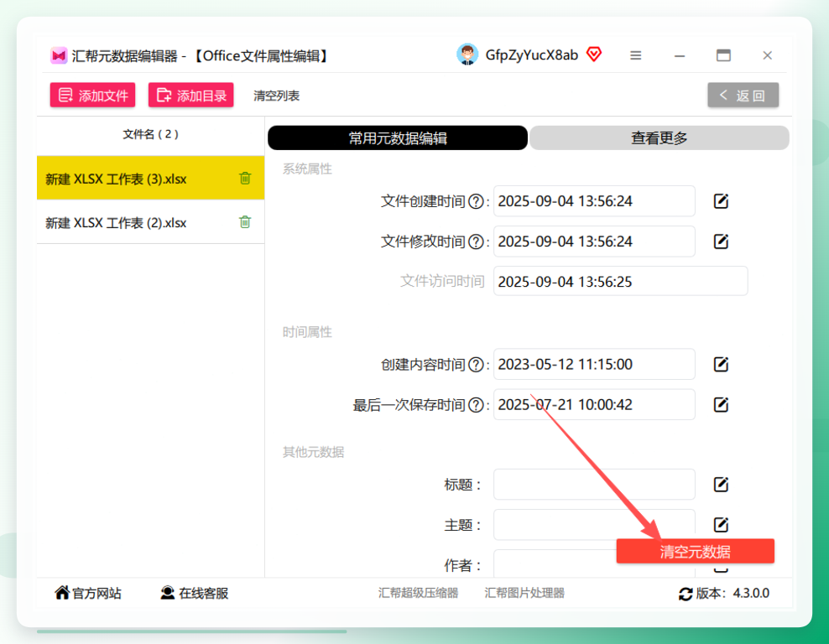This screenshot has height=644, width=829.
Task: Open 汇帮图片处理器 link
Action: point(524,594)
